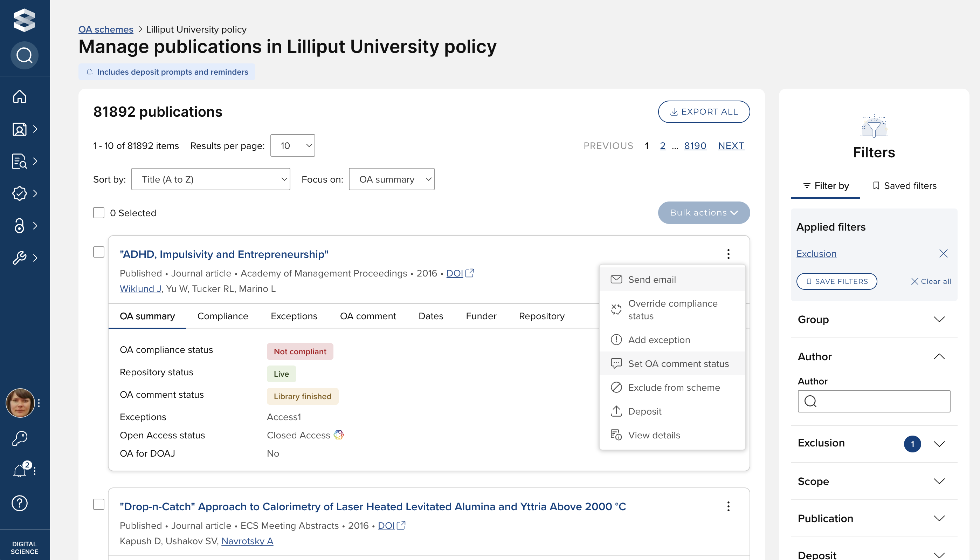The height and width of the screenshot is (560, 980).
Task: Click the EXPORT ALL button
Action: [x=703, y=112]
